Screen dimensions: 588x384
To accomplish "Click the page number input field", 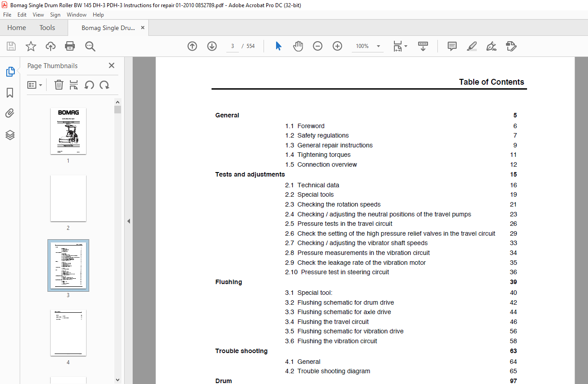I will tap(233, 46).
